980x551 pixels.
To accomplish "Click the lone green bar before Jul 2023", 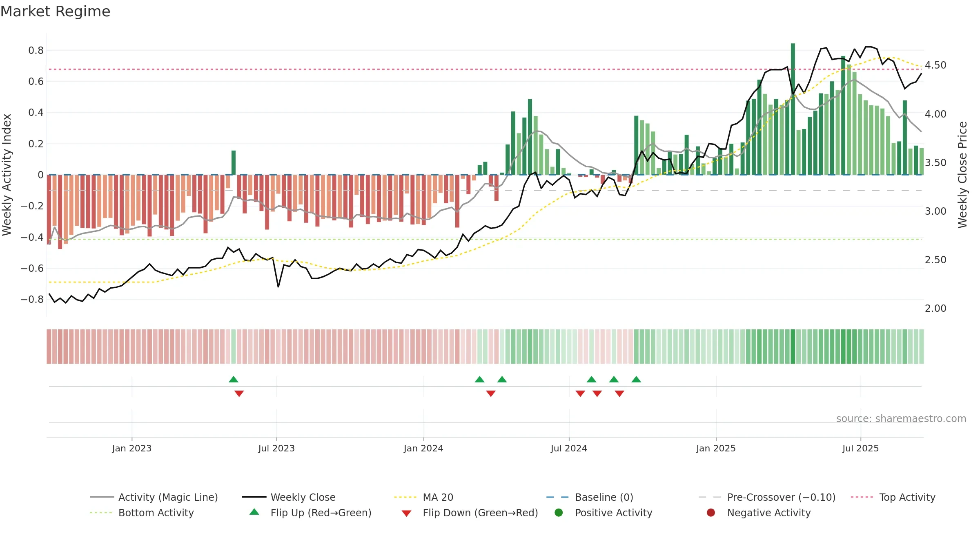I will click(234, 162).
